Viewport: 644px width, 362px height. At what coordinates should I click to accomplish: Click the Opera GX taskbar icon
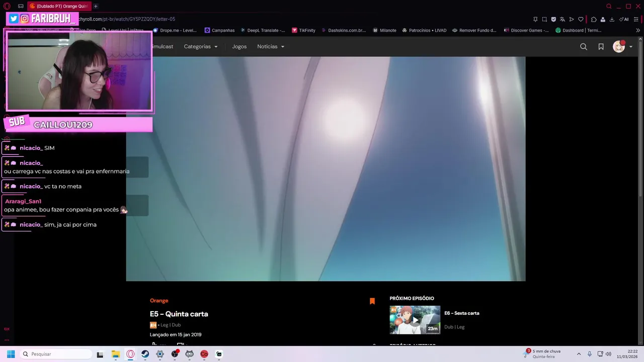(x=130, y=354)
